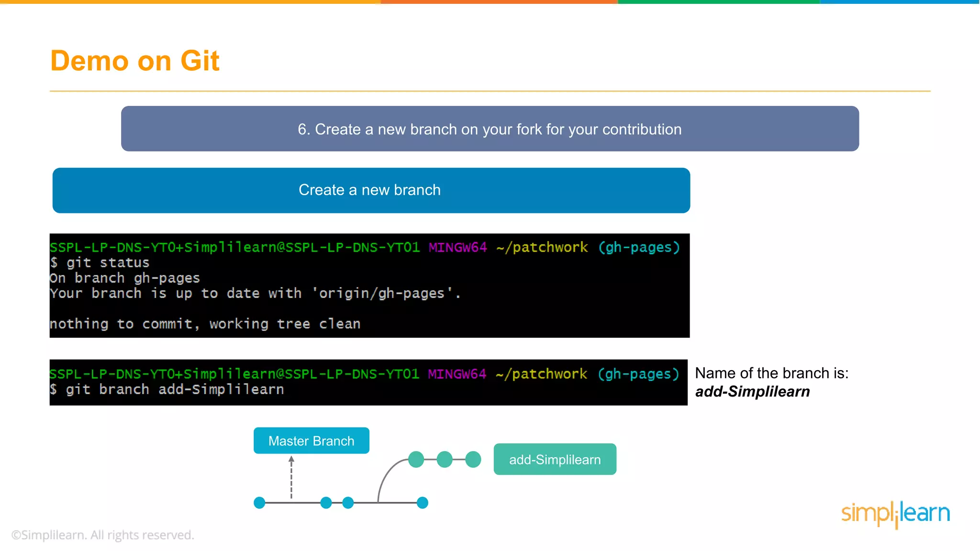Viewport: 980px width, 551px height.
Task: Click the middle green commit node on the branch
Action: click(x=445, y=459)
